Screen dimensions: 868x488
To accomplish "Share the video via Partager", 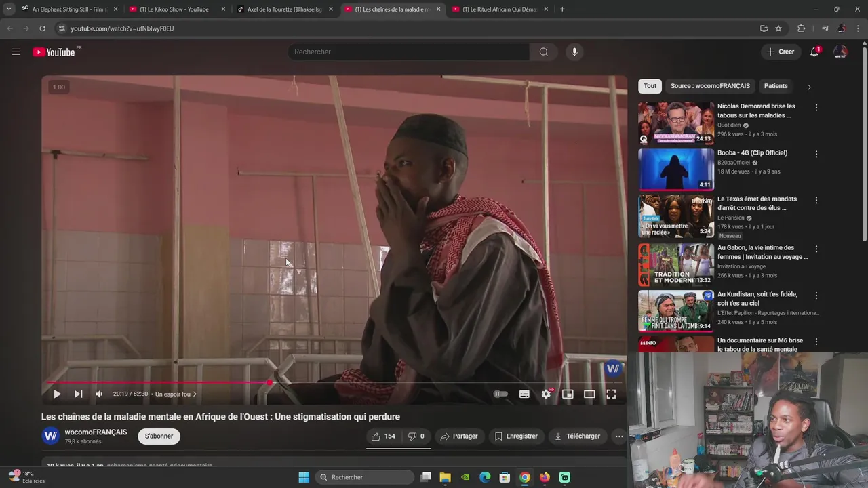I will pos(459,436).
